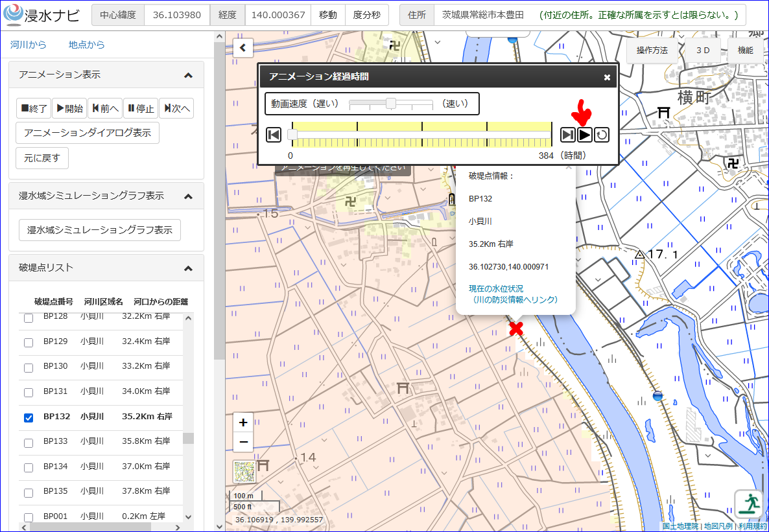The width and height of the screenshot is (769, 532).
Task: Collapse the left sidebar with arrow icon
Action: tap(243, 47)
